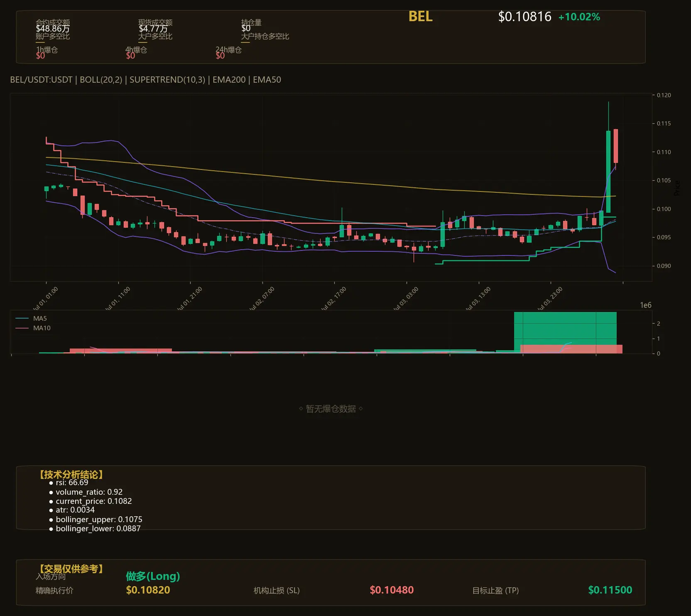Click the 做多(Long) direction text
The image size is (691, 616).
click(x=153, y=576)
